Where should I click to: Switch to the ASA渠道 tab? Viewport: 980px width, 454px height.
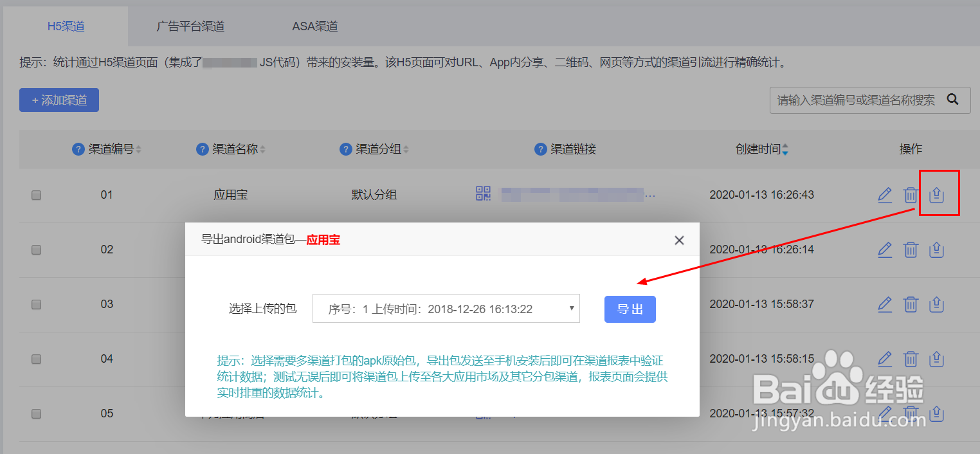tap(314, 25)
